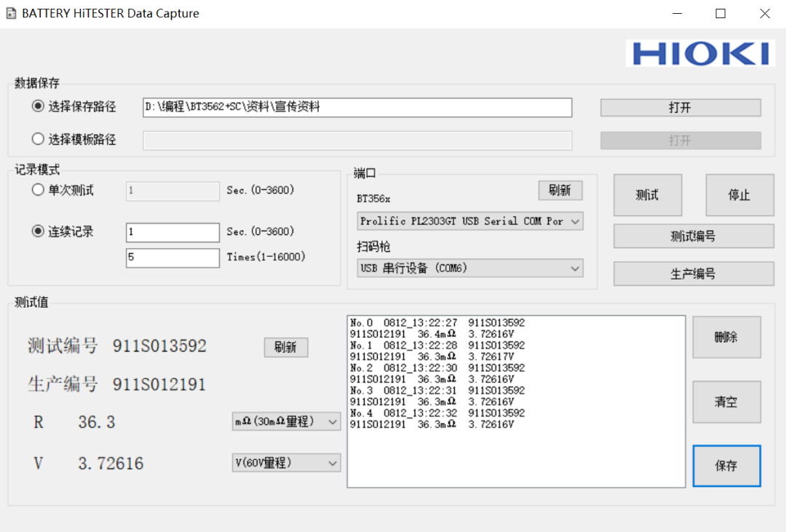Click the save path text field
Image resolution: width=786 pixels, height=532 pixels.
pos(357,108)
